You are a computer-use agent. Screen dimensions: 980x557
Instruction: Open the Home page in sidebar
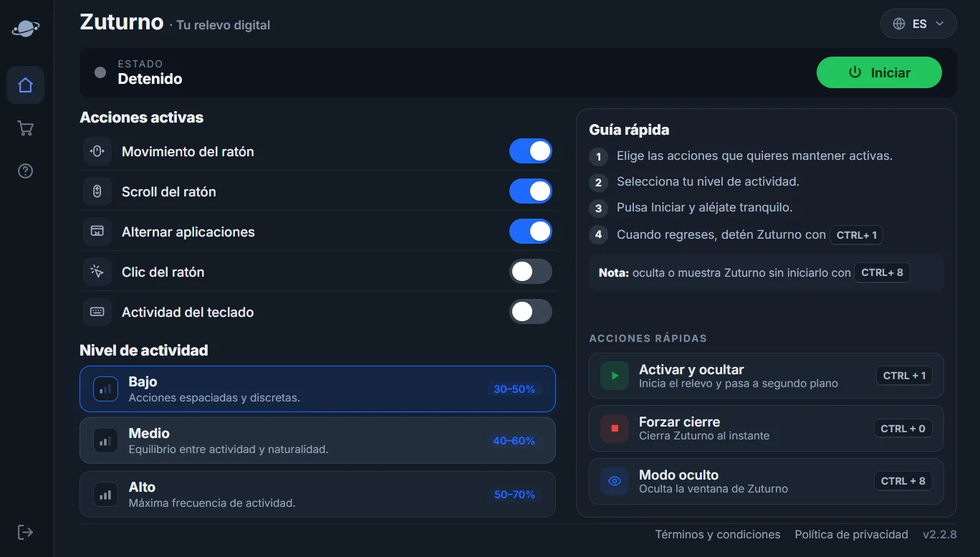coord(26,85)
